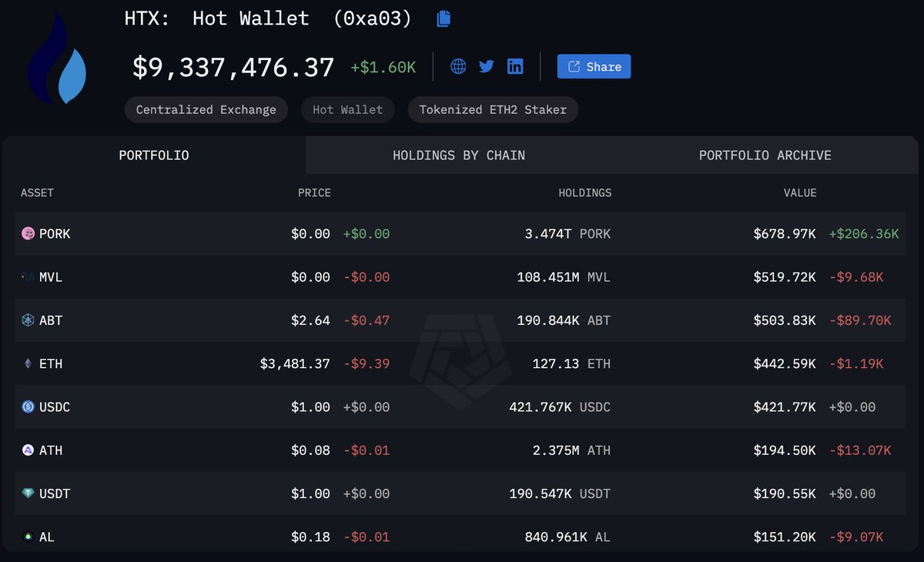Switch to the Portfolio tab
Screen dimensions: 924x562
point(154,156)
